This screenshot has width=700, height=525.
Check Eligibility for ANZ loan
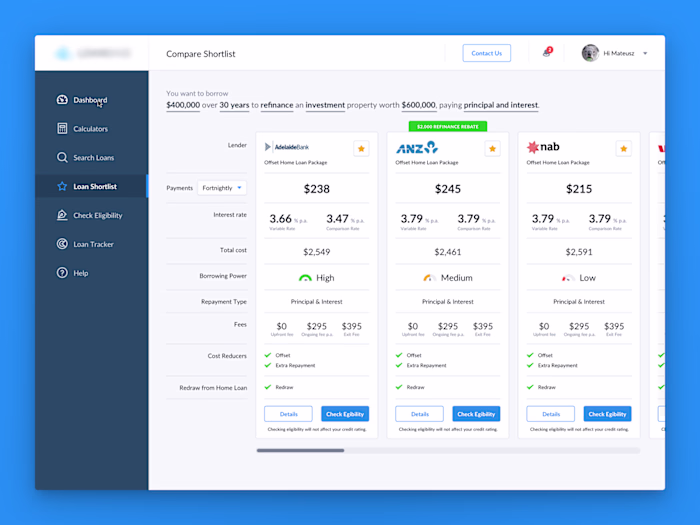click(x=476, y=414)
